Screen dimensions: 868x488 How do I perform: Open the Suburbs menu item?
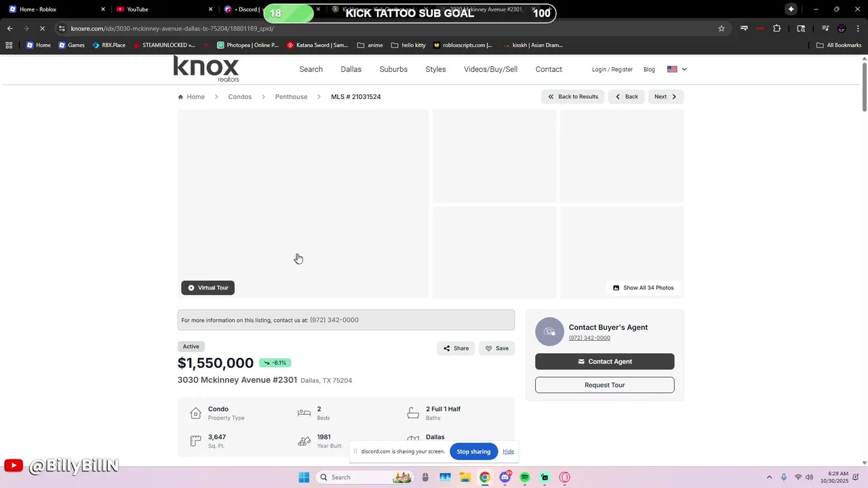393,69
